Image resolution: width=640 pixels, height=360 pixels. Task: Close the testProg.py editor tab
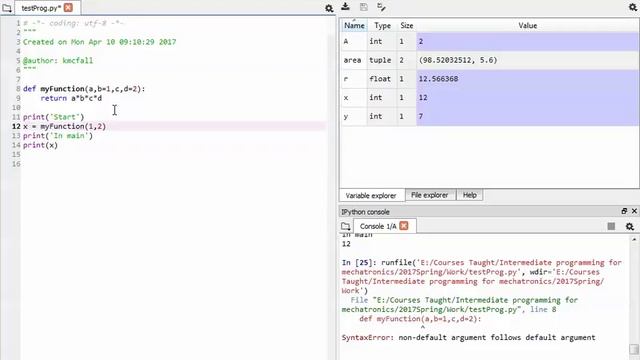(69, 7)
